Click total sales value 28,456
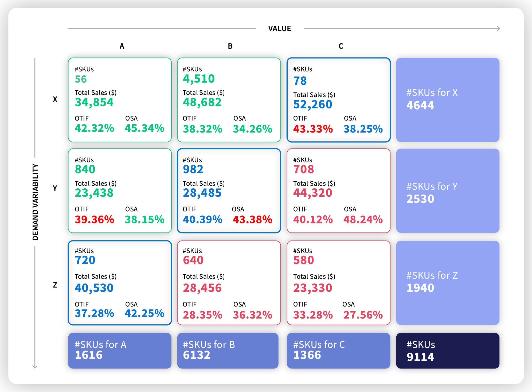Viewport: 532px width, 392px height. [202, 288]
